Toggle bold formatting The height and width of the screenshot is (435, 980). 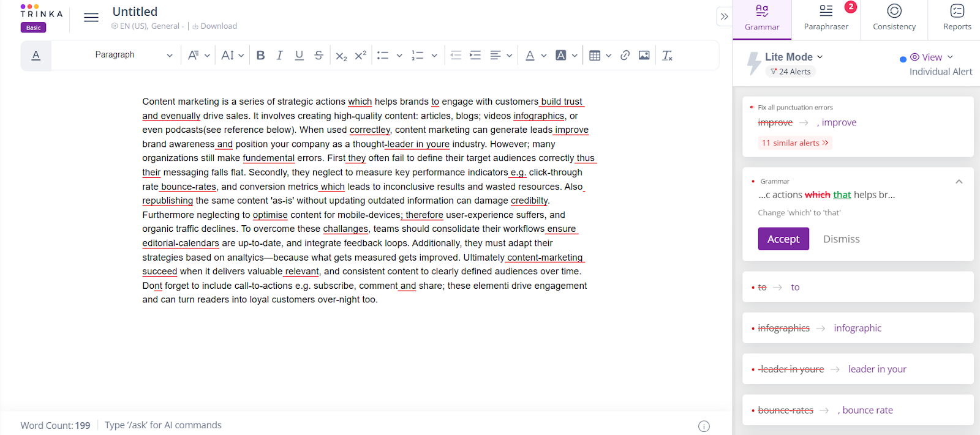click(x=260, y=55)
